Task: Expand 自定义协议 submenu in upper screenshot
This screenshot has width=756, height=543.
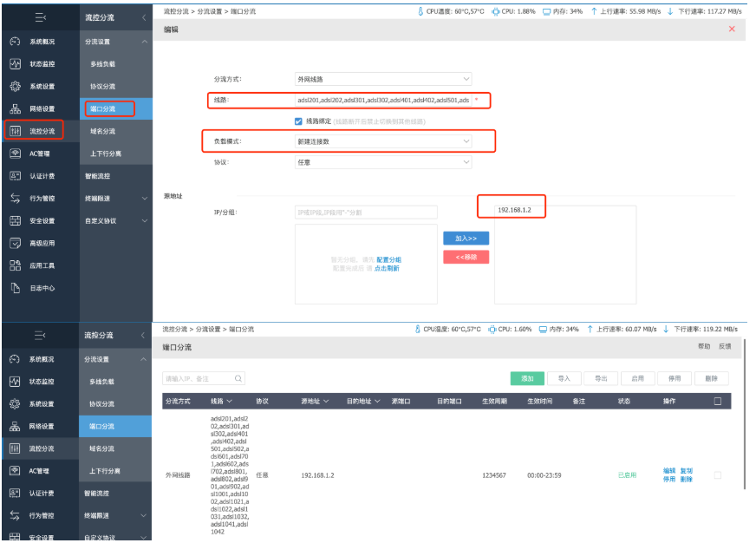Action: pyautogui.click(x=145, y=221)
